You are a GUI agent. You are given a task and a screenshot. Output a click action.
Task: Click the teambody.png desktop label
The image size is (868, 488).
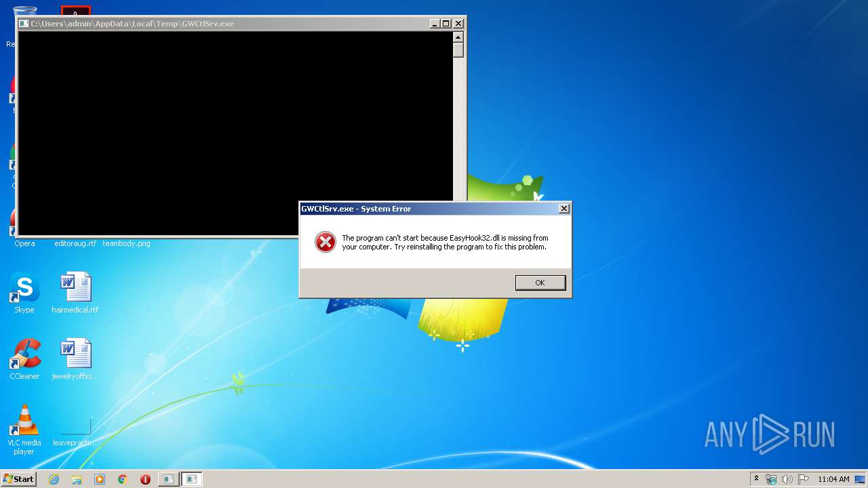pos(126,243)
